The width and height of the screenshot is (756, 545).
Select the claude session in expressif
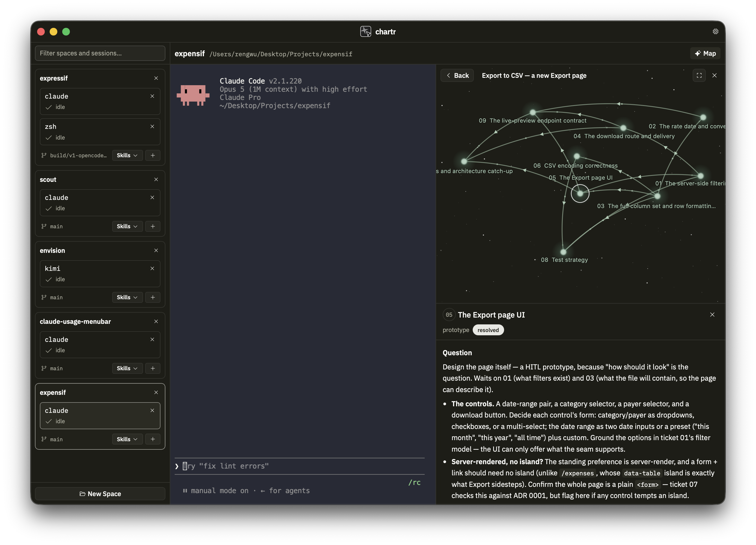coord(100,101)
